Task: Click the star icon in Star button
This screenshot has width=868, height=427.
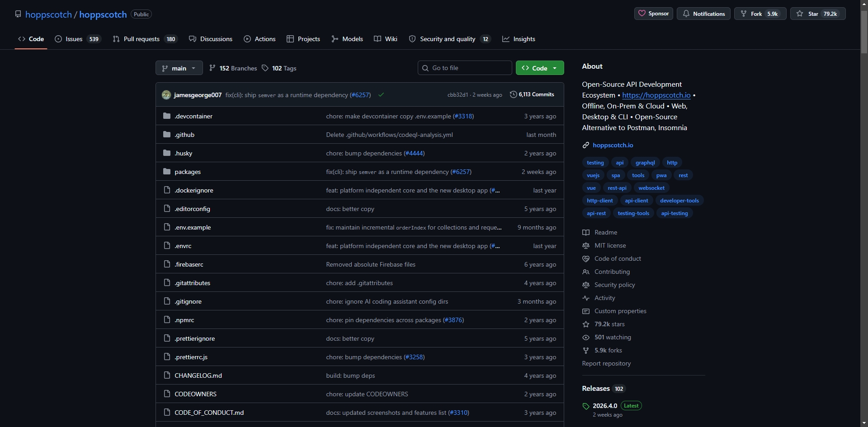Action: tap(800, 14)
